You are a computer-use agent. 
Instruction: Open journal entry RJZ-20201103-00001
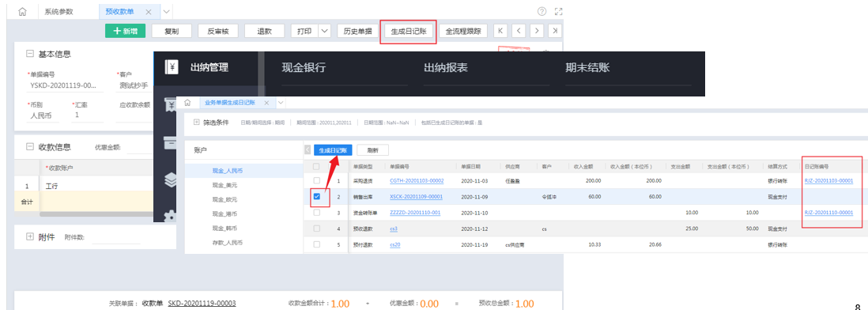828,180
